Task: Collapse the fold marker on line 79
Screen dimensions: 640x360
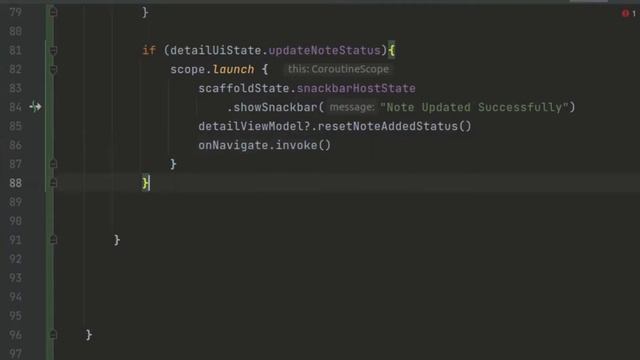Action: click(53, 12)
